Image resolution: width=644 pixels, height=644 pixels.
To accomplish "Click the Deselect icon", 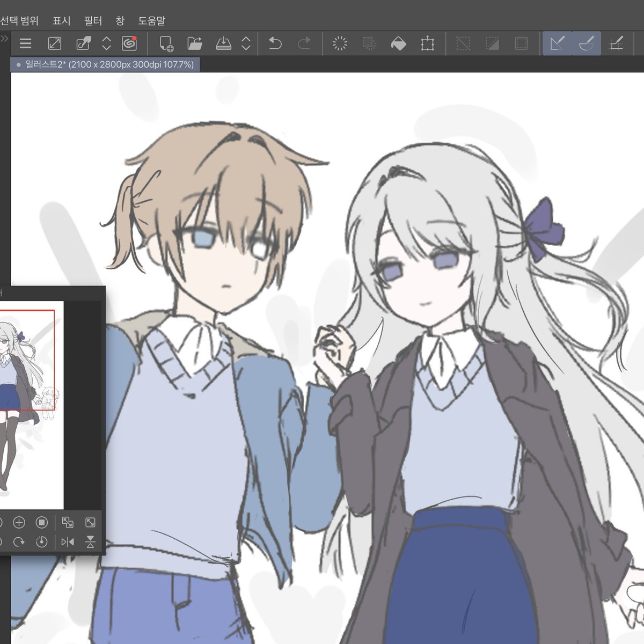I will click(463, 43).
